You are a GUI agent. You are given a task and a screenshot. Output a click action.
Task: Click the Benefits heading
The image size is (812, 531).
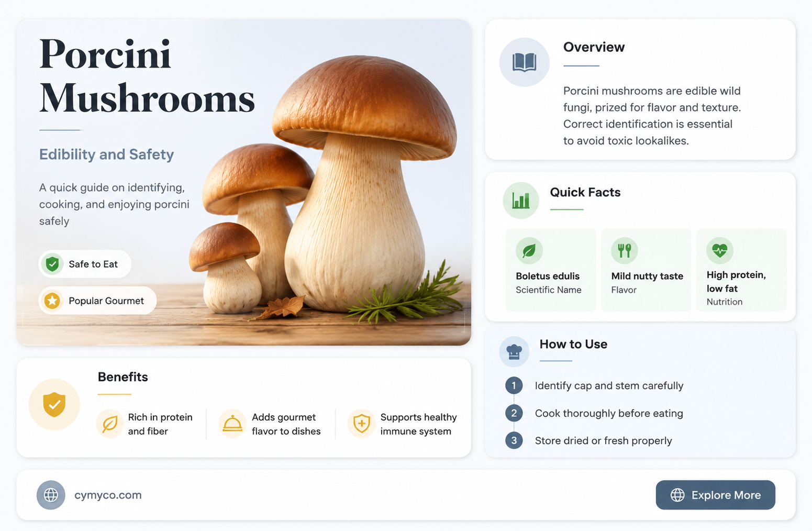123,377
